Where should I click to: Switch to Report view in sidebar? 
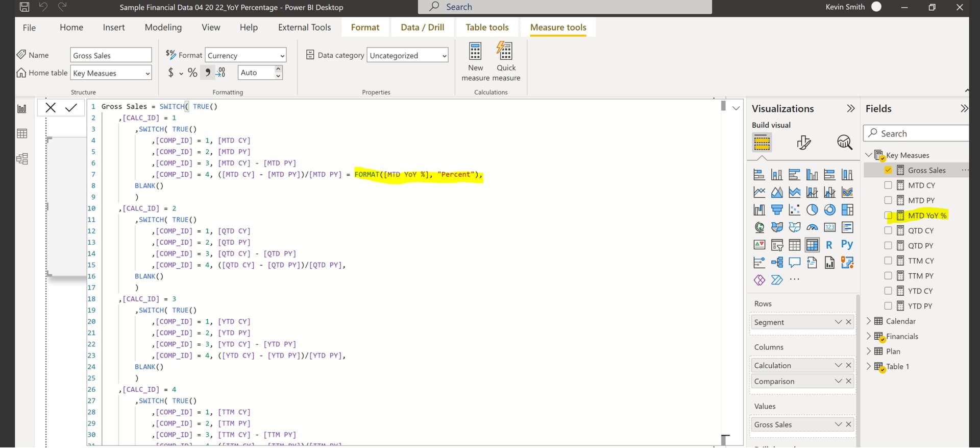point(22,109)
